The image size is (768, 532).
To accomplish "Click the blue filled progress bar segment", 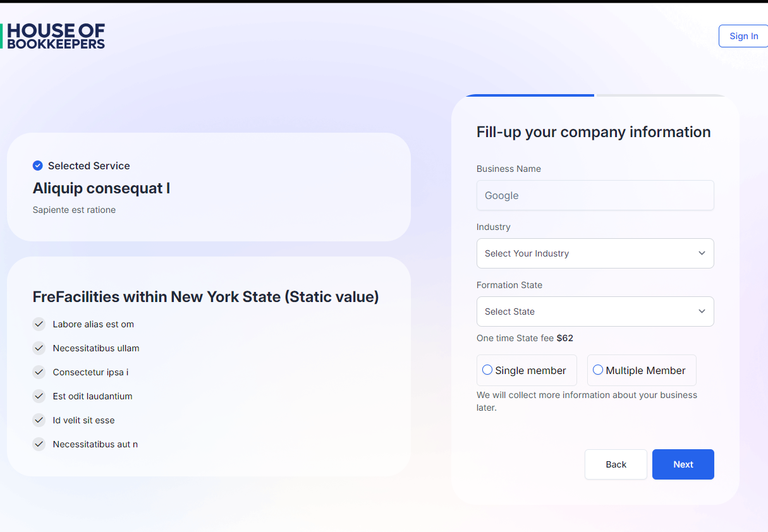I will [530, 95].
